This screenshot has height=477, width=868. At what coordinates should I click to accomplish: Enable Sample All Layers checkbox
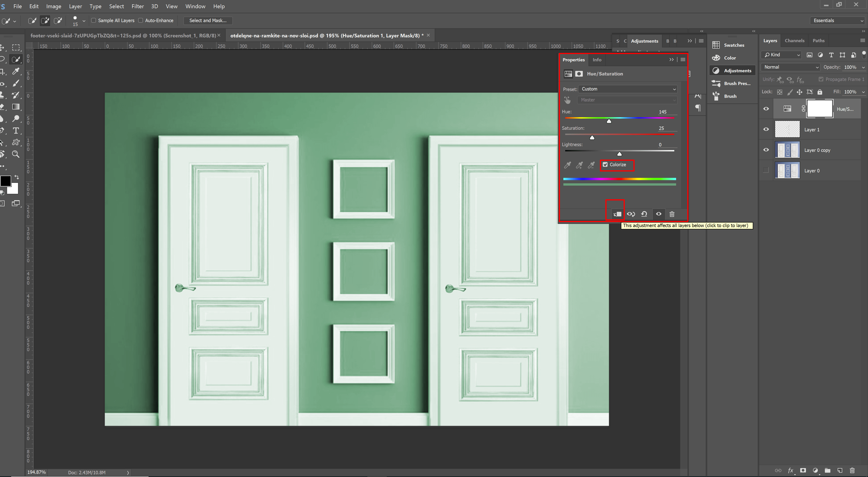94,21
